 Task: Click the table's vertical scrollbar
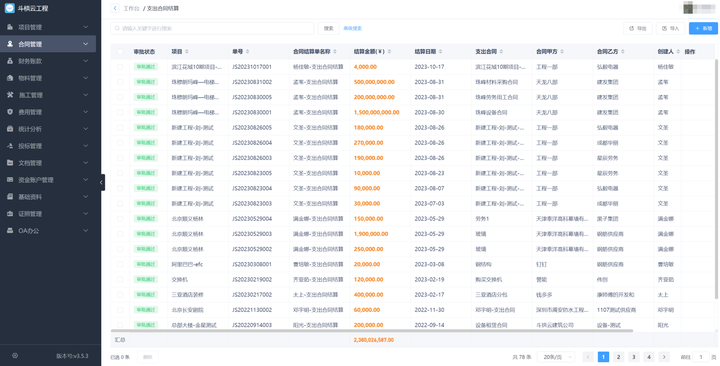coord(716,179)
